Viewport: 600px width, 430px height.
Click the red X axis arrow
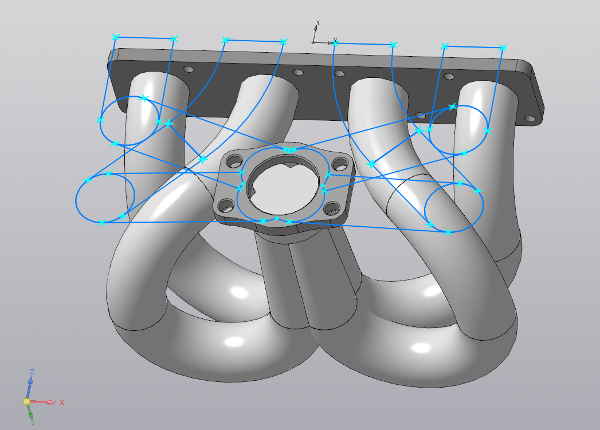click(47, 402)
